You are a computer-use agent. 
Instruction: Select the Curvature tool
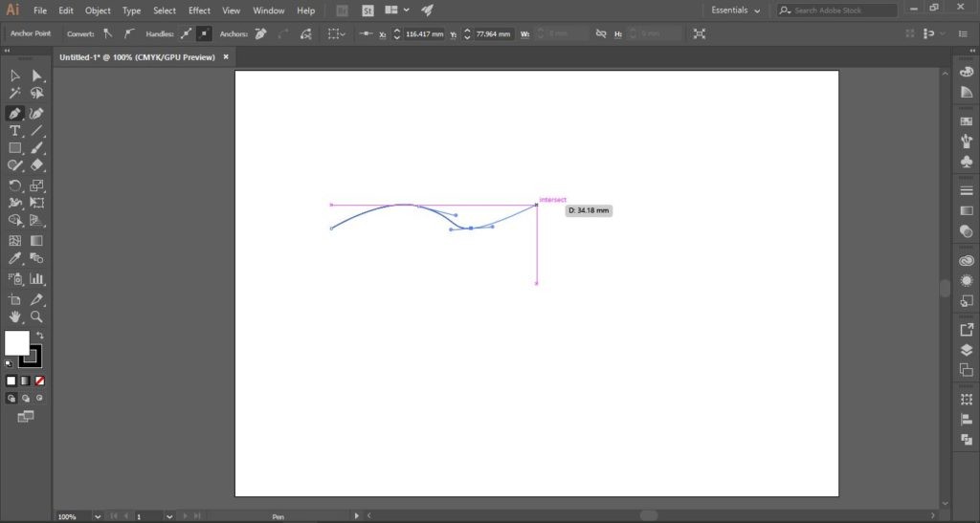tap(36, 114)
